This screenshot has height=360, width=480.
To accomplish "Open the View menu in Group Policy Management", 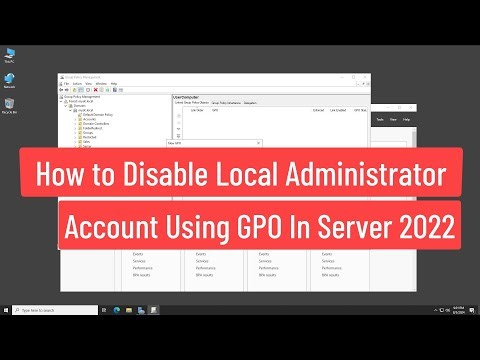I will point(88,84).
